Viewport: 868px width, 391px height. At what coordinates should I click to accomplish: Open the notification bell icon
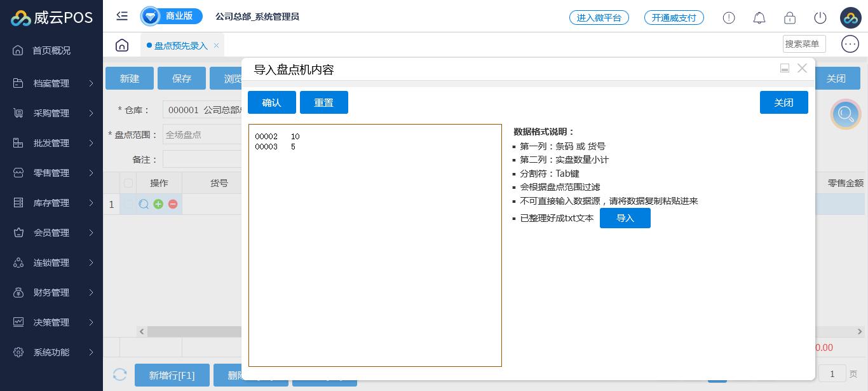pyautogui.click(x=759, y=18)
